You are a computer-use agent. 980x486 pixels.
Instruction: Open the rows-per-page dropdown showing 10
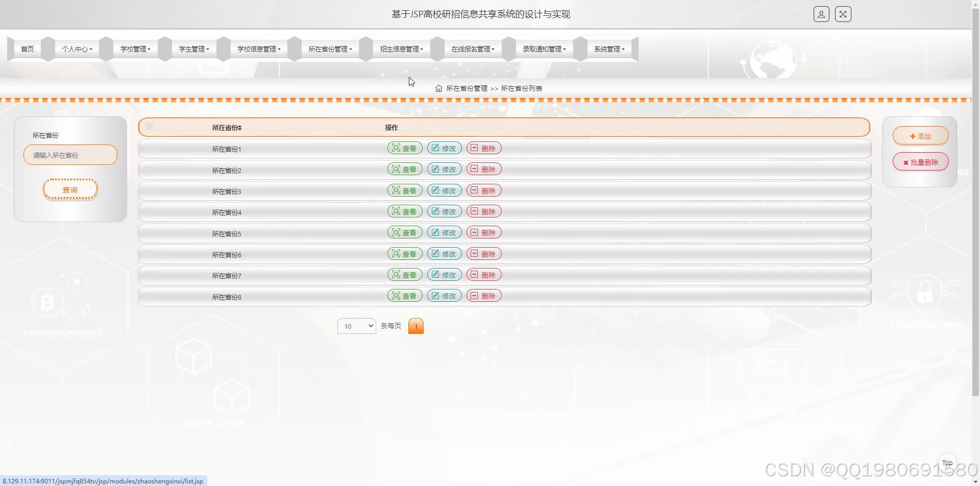[356, 326]
